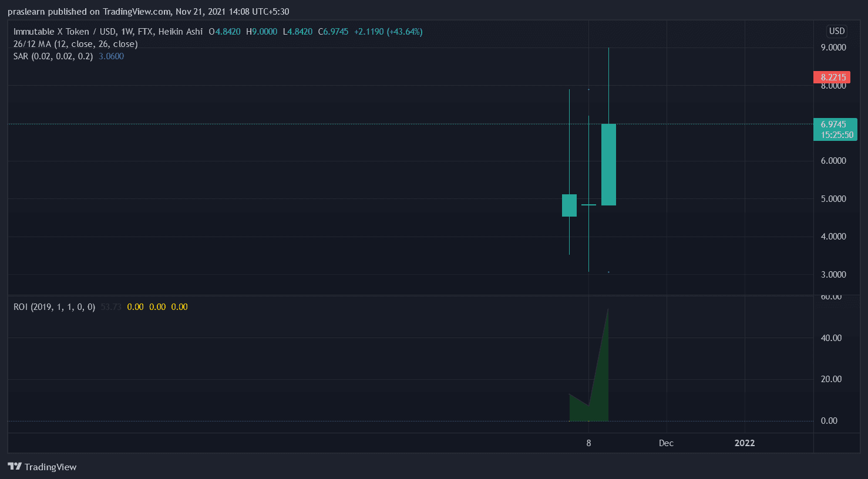Click the TradingView logo icon
The height and width of the screenshot is (479, 868).
click(x=15, y=467)
